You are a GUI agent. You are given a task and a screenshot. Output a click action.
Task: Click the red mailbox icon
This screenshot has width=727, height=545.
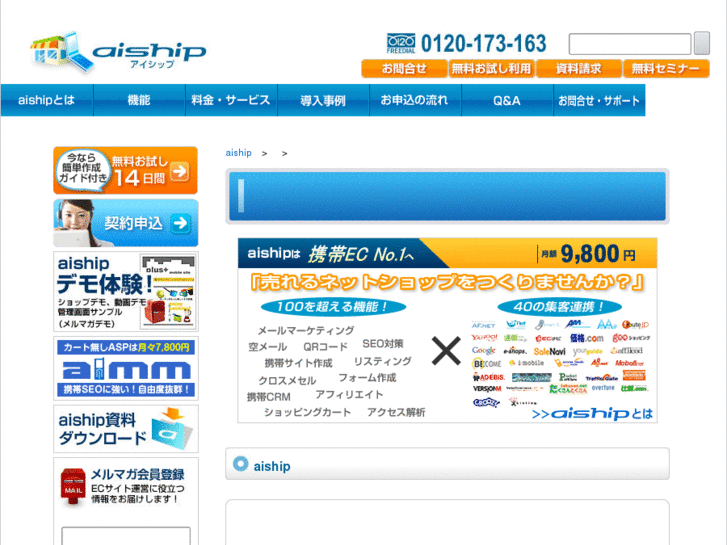pos(73,487)
